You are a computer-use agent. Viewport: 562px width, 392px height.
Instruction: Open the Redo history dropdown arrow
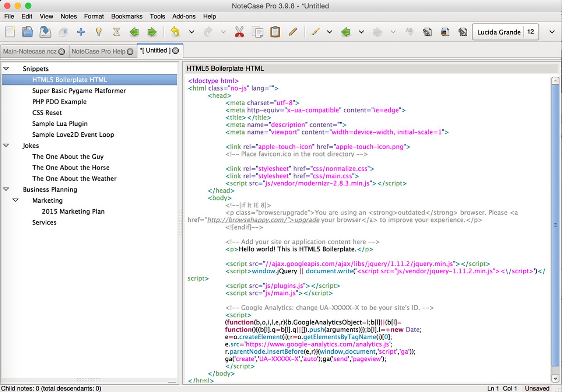click(x=223, y=32)
